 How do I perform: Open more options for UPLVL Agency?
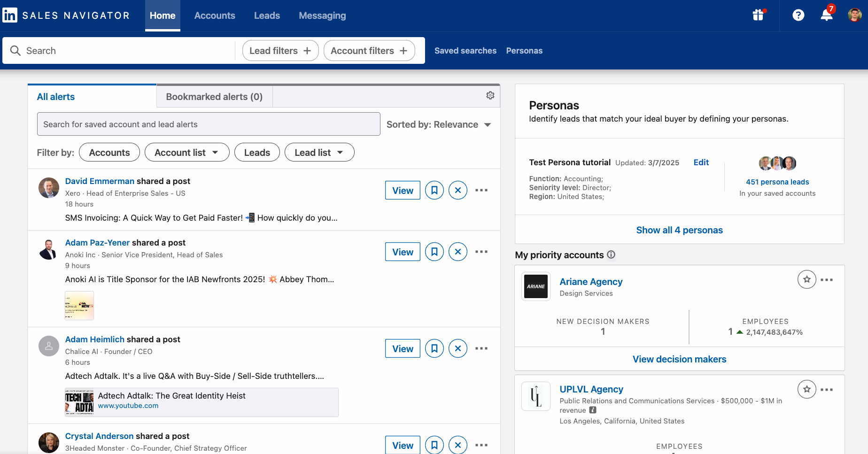pos(827,390)
